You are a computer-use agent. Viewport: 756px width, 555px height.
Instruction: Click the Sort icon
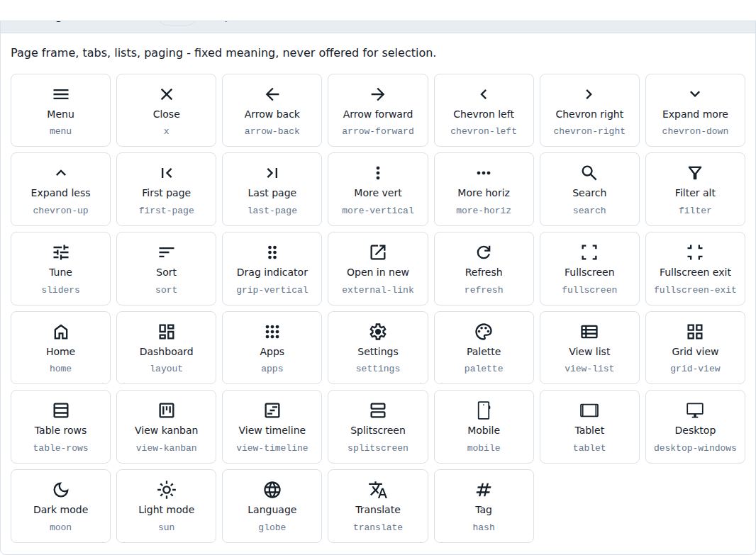167,252
